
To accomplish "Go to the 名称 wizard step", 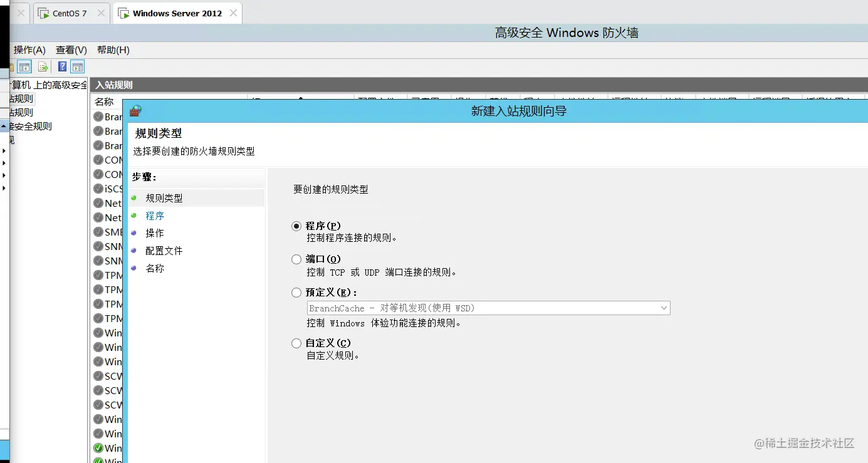I will click(155, 268).
